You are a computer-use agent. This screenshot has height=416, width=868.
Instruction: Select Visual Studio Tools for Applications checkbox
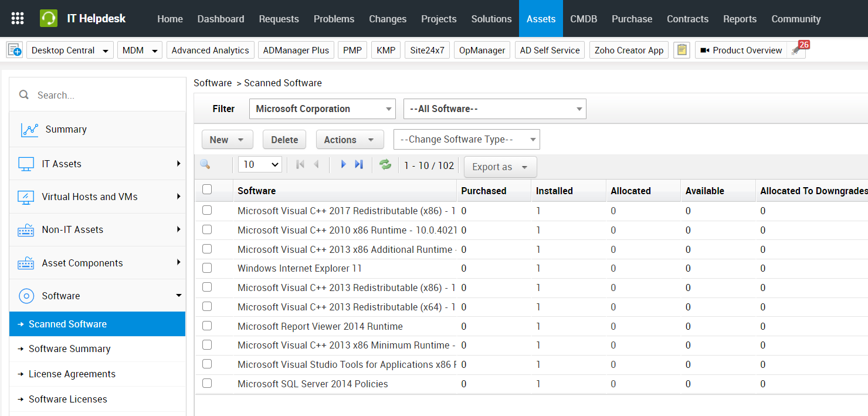tap(207, 364)
